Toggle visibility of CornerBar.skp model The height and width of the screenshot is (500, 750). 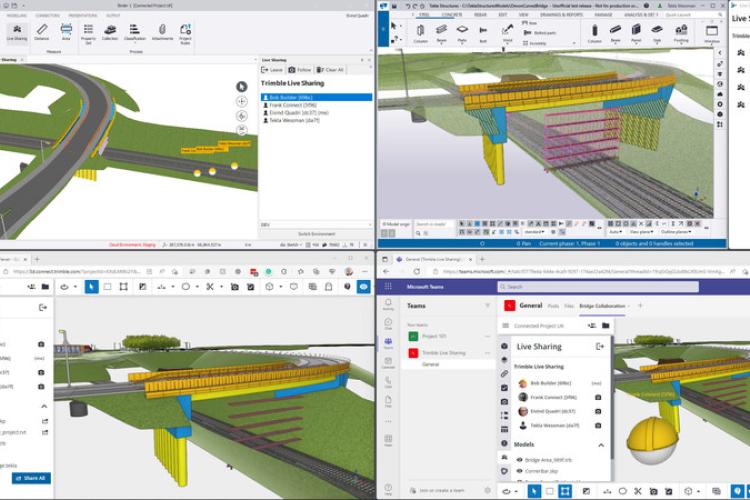pyautogui.click(x=519, y=471)
